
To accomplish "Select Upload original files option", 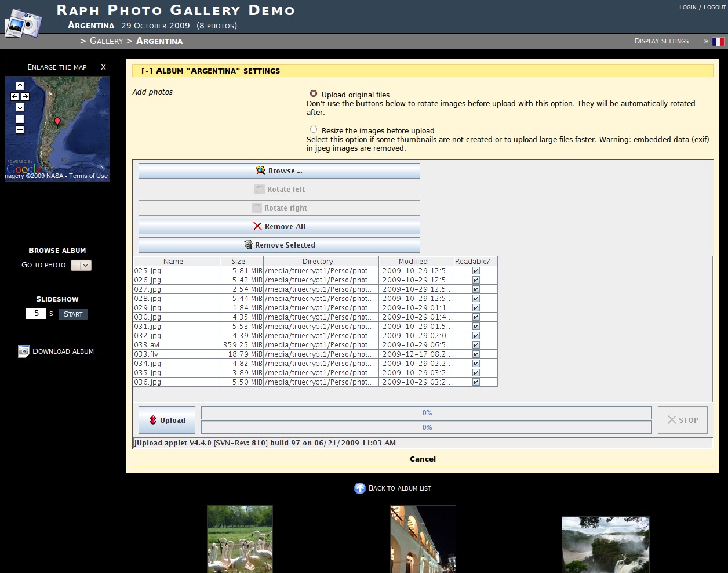I will click(314, 93).
